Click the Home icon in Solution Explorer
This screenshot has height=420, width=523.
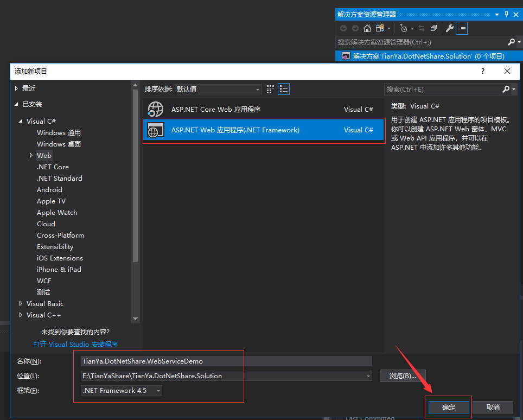click(x=367, y=28)
